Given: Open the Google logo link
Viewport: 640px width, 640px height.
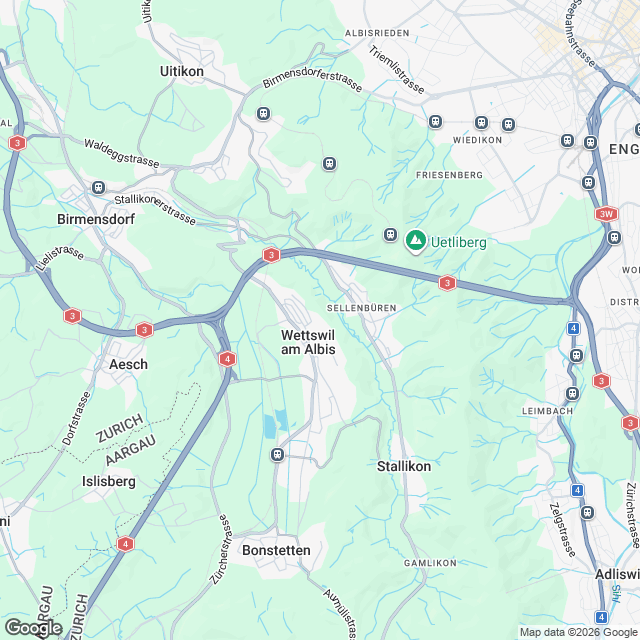Looking at the screenshot, I should click(x=33, y=628).
